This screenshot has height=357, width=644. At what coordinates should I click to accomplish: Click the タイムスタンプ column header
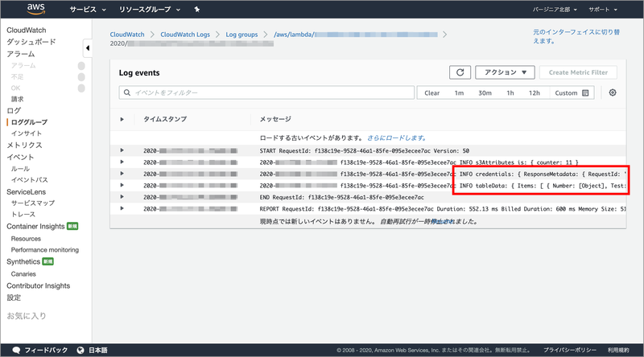(x=165, y=119)
